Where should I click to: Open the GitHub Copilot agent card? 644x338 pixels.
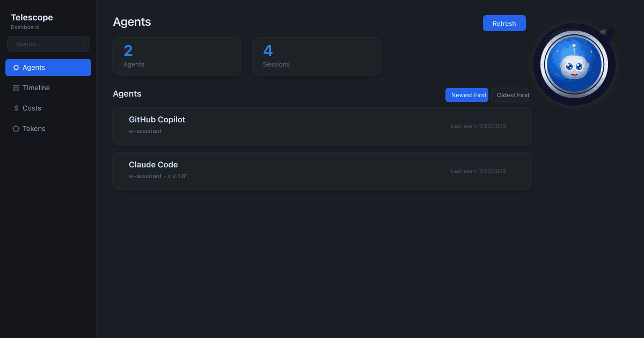click(x=321, y=126)
